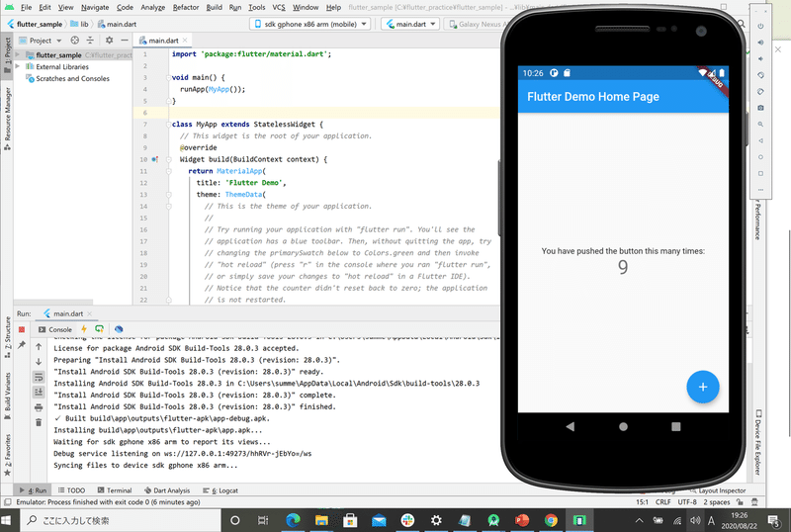The image size is (791, 532).
Task: Open the Refactor menu
Action: click(x=186, y=8)
